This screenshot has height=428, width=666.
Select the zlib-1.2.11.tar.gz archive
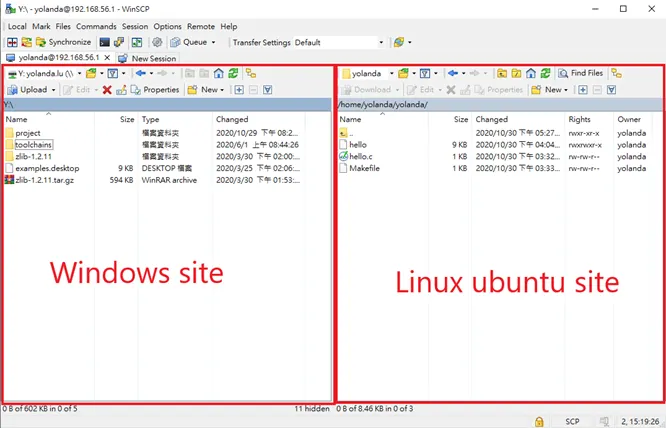point(44,180)
